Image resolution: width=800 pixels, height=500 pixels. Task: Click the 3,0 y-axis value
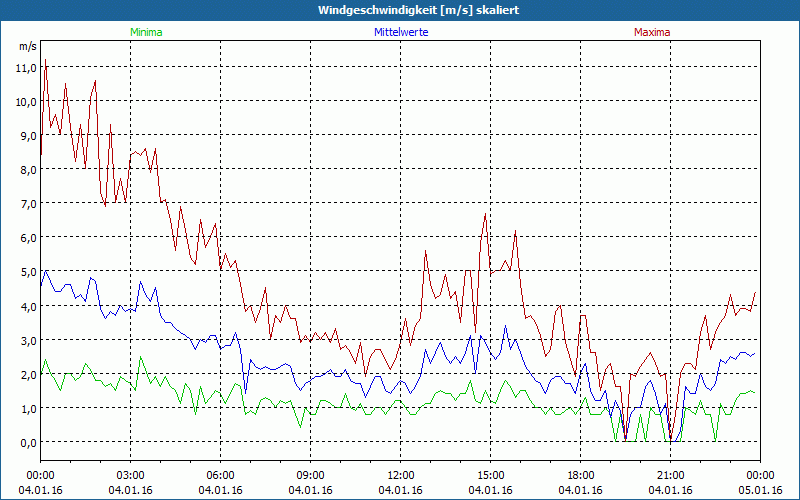[x=28, y=340]
